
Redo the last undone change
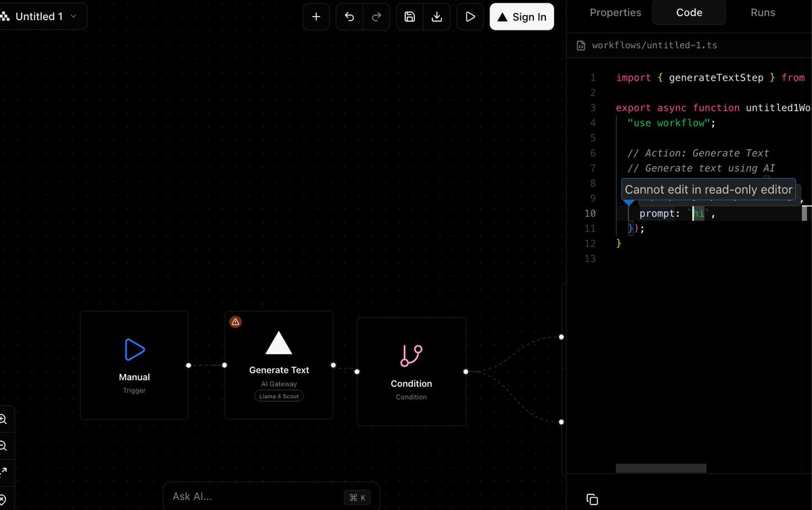376,17
